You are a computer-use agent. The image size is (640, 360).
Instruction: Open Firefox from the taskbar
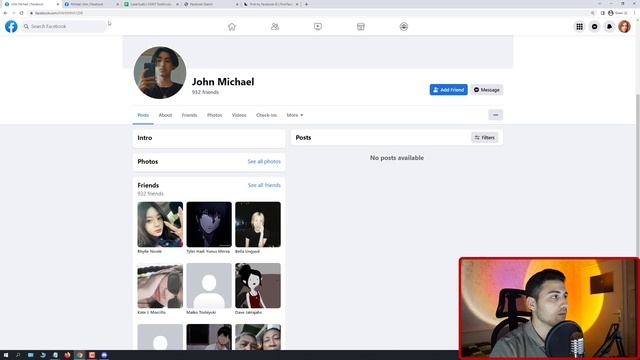click(67, 355)
